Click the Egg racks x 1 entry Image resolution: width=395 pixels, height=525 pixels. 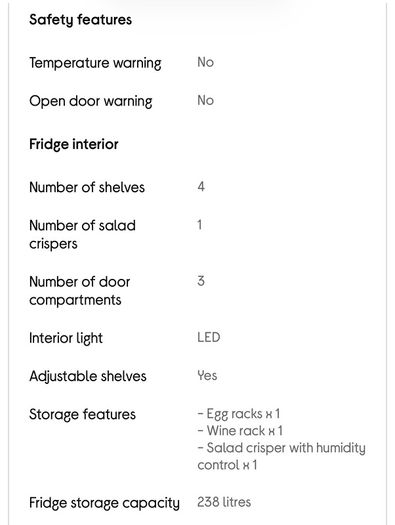click(x=239, y=414)
